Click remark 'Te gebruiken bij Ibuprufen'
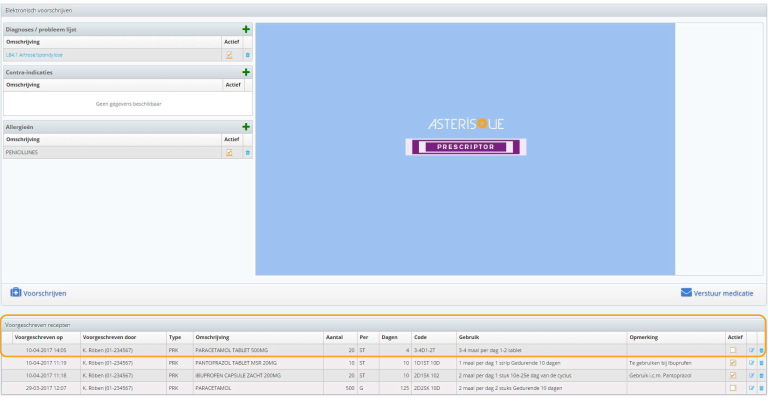Viewport: 771px width, 400px height. pyautogui.click(x=660, y=363)
